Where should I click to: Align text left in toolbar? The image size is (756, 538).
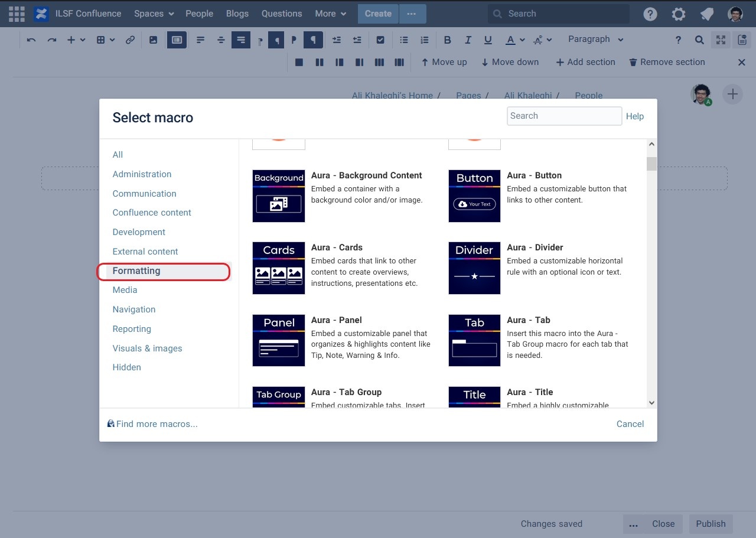[201, 40]
